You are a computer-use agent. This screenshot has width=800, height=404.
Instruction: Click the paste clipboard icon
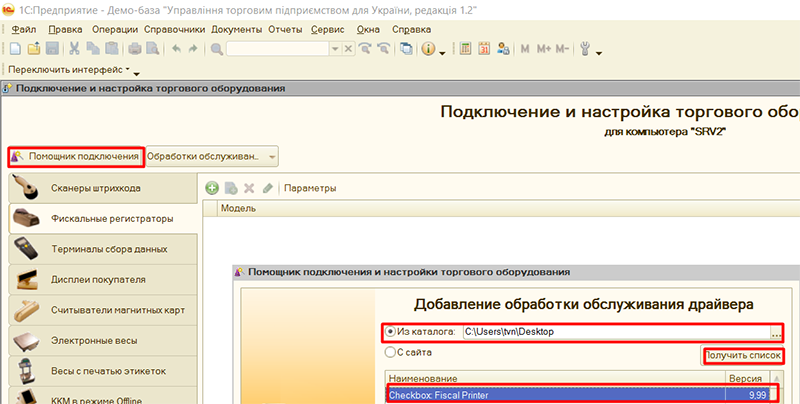tap(111, 49)
